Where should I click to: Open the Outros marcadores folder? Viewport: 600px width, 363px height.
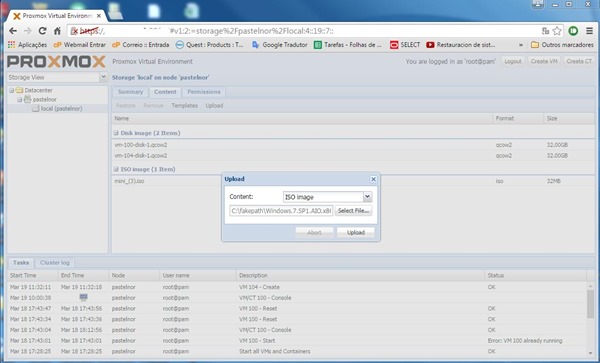(562, 45)
